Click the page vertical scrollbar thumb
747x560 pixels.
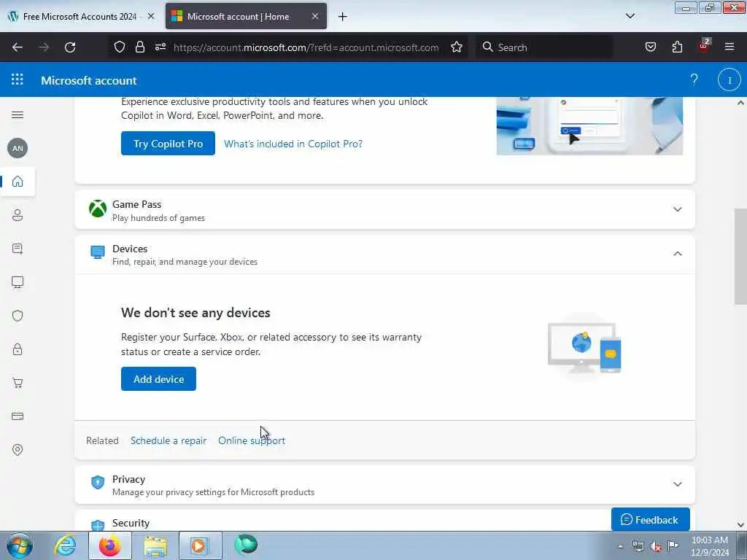coord(740,256)
